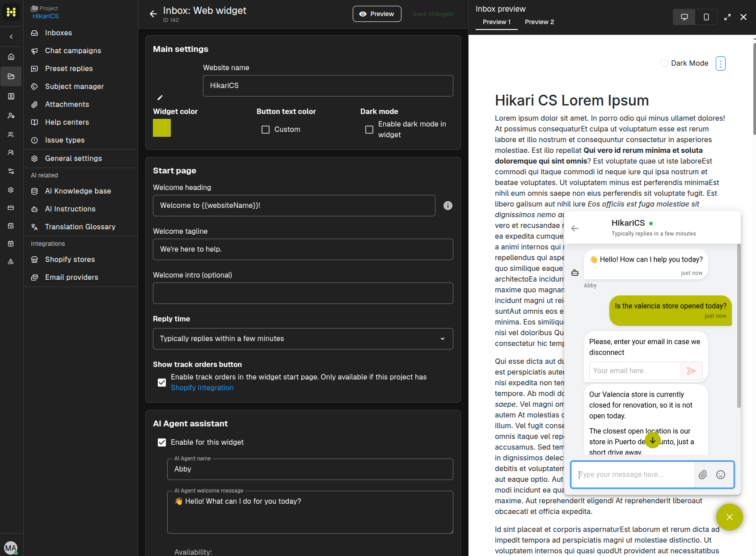Uncheck Enable for this widget AI assistant
Viewport: 756px width, 556px height.
point(162,442)
